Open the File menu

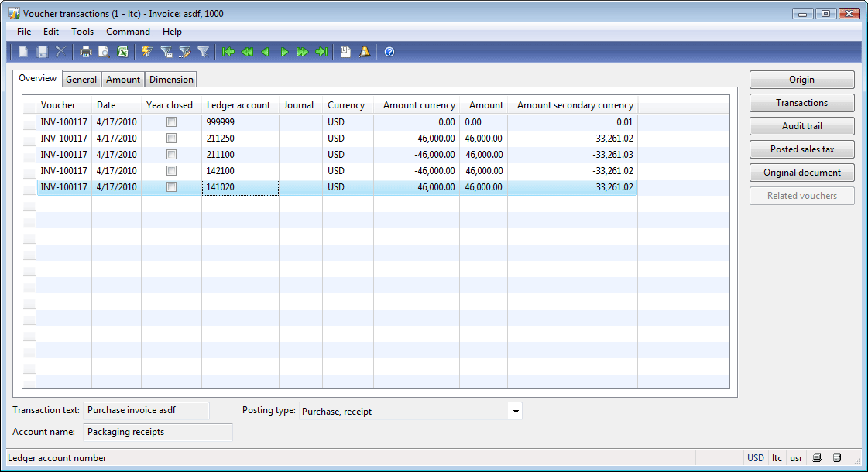pyautogui.click(x=24, y=32)
